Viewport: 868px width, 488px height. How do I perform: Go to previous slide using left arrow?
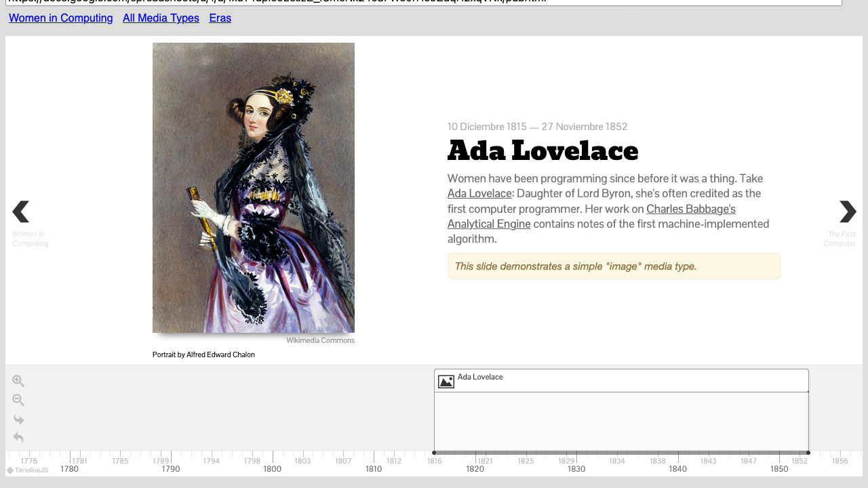[x=21, y=212]
